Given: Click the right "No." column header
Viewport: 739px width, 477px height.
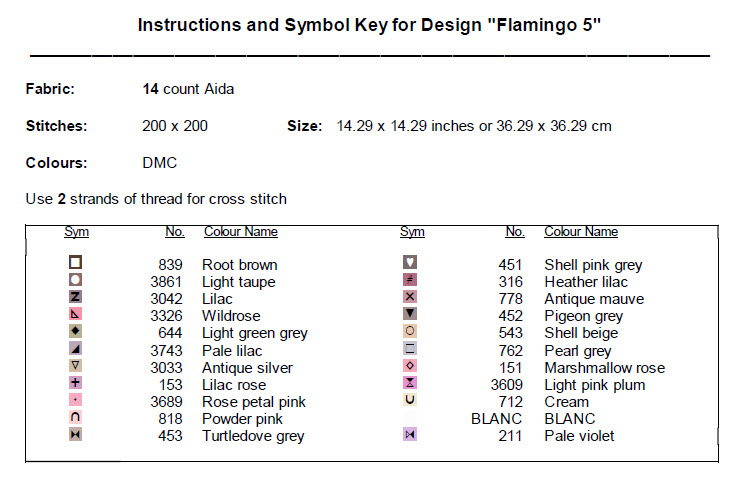Looking at the screenshot, I should click(515, 232).
